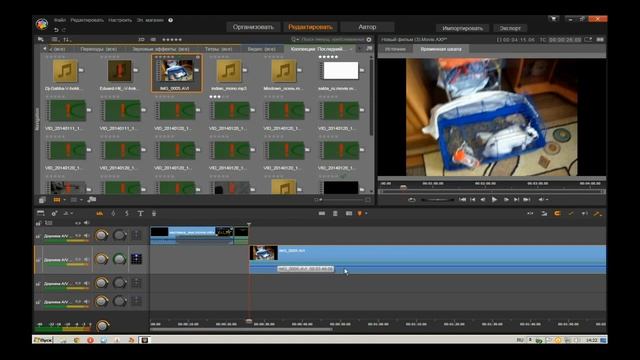The height and width of the screenshot is (360, 640).
Task: Open the Настроить menu
Action: click(120, 20)
